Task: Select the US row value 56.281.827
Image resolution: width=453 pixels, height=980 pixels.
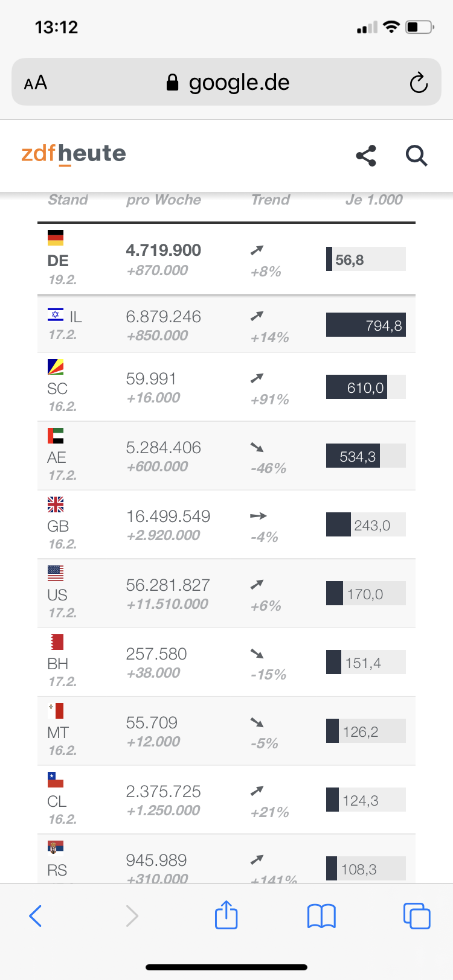Action: [x=168, y=585]
